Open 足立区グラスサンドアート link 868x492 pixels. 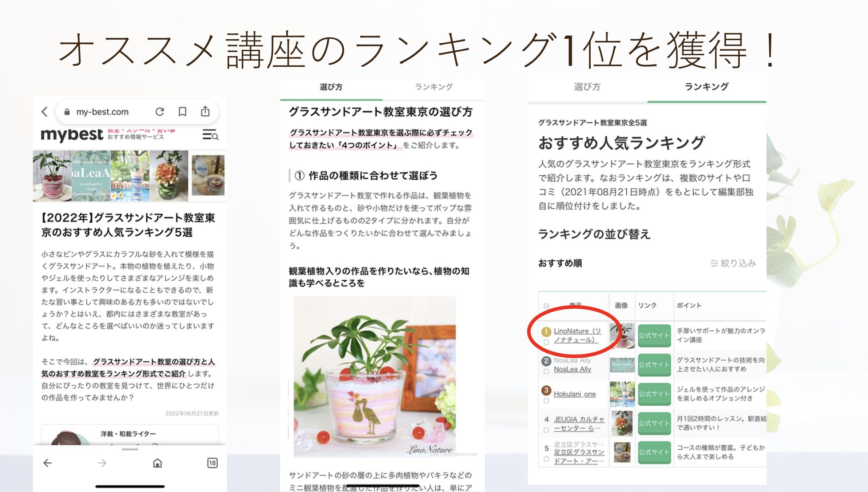(x=579, y=456)
